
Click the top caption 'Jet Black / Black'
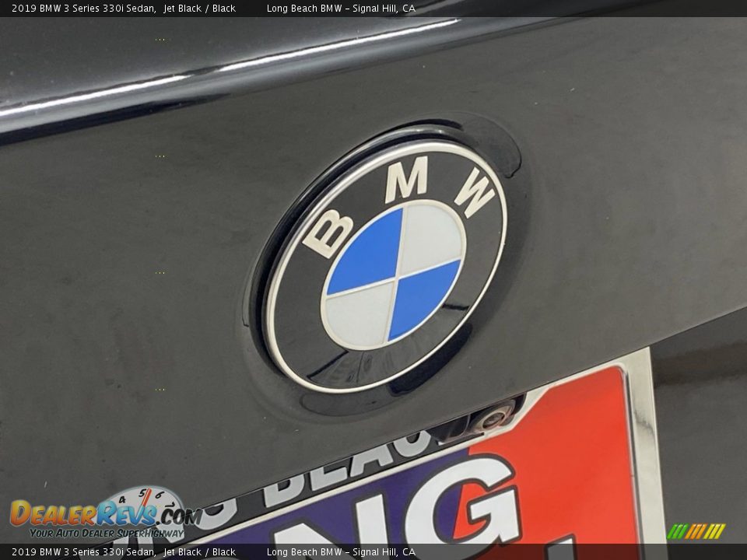(200, 8)
